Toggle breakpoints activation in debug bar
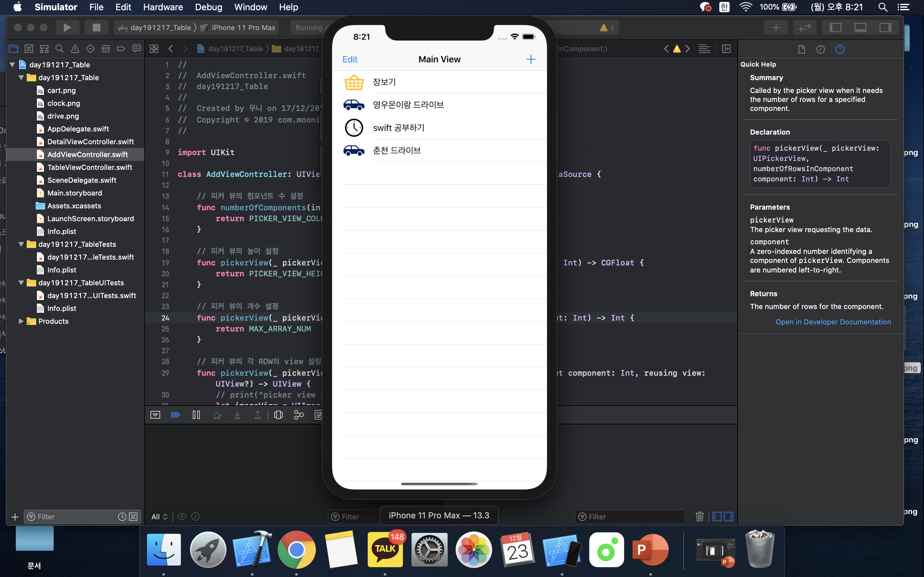This screenshot has width=924, height=577. [x=175, y=415]
